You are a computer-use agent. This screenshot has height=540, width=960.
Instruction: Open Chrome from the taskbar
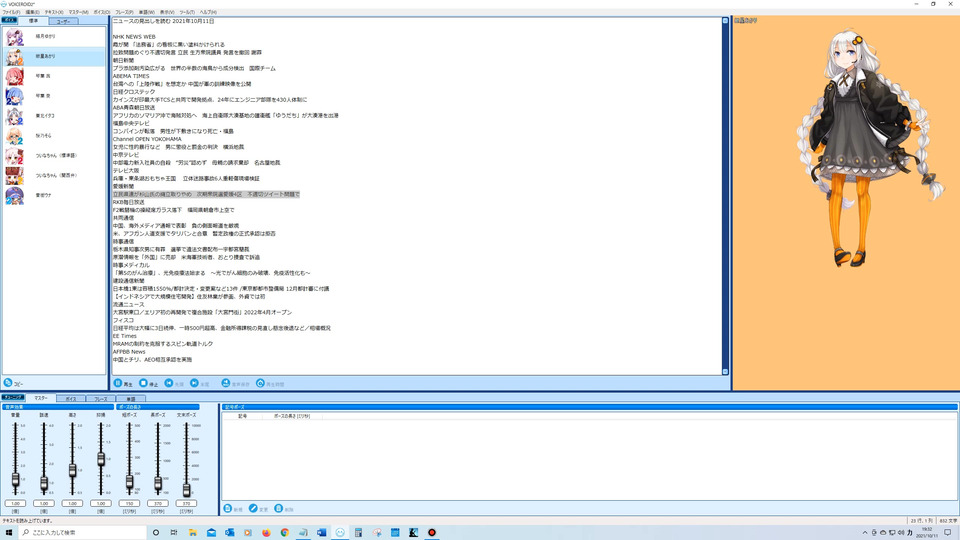click(x=285, y=533)
